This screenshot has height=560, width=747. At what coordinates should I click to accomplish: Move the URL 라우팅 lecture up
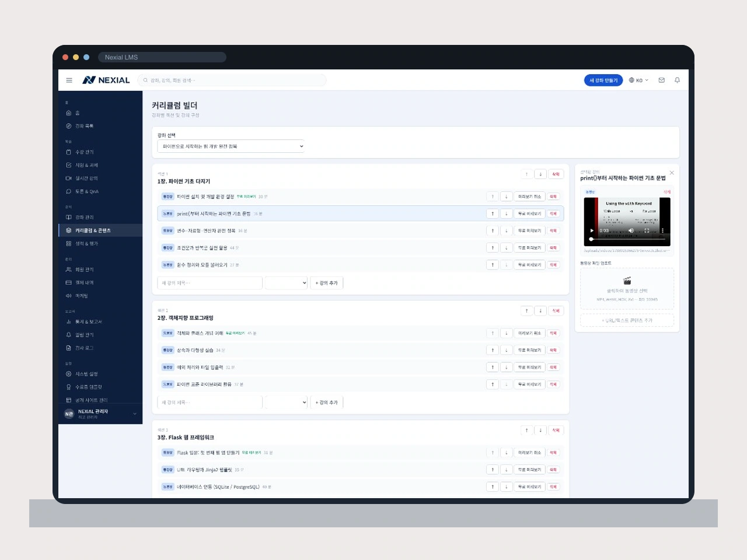click(493, 470)
